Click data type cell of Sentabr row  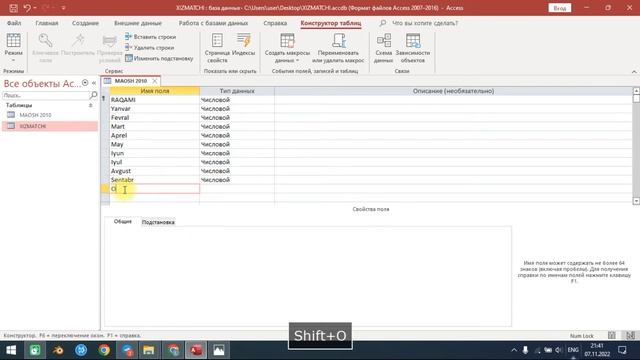237,180
